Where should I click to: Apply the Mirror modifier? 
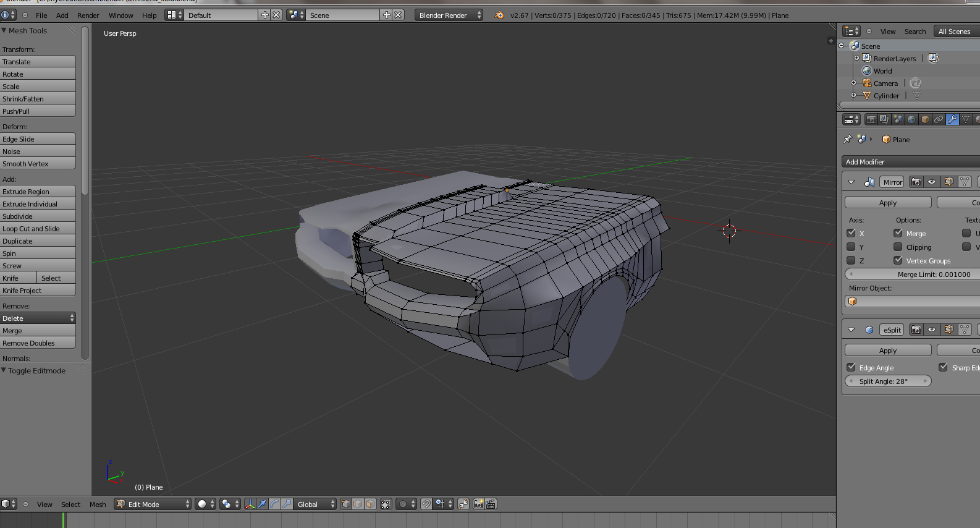(888, 202)
